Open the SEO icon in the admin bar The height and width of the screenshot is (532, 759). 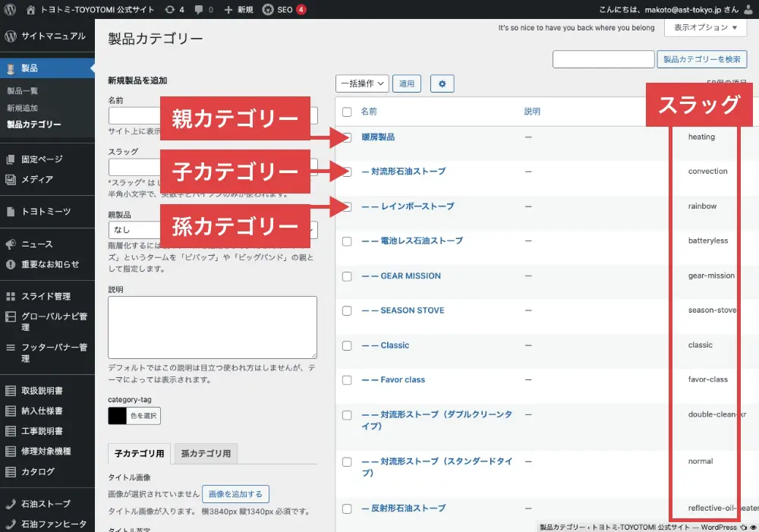[268, 10]
